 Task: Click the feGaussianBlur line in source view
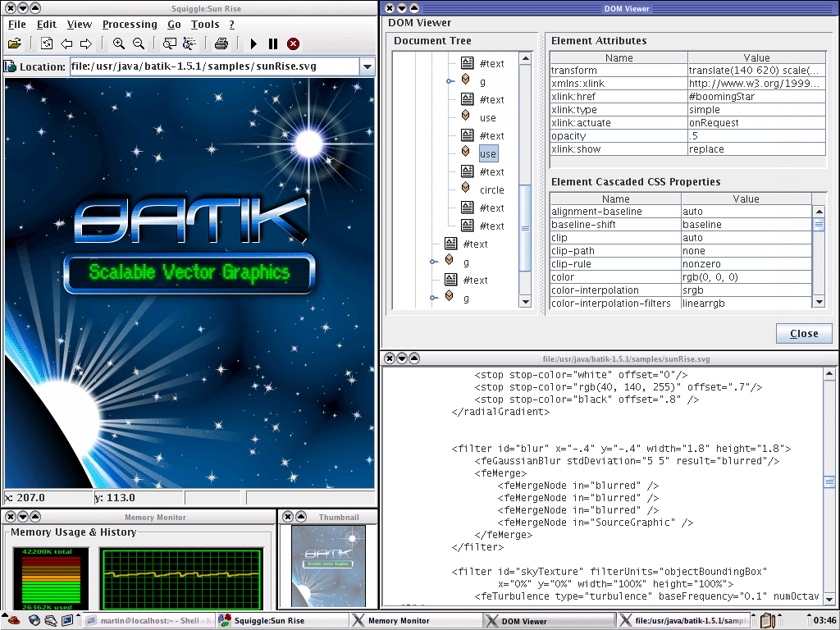click(626, 461)
